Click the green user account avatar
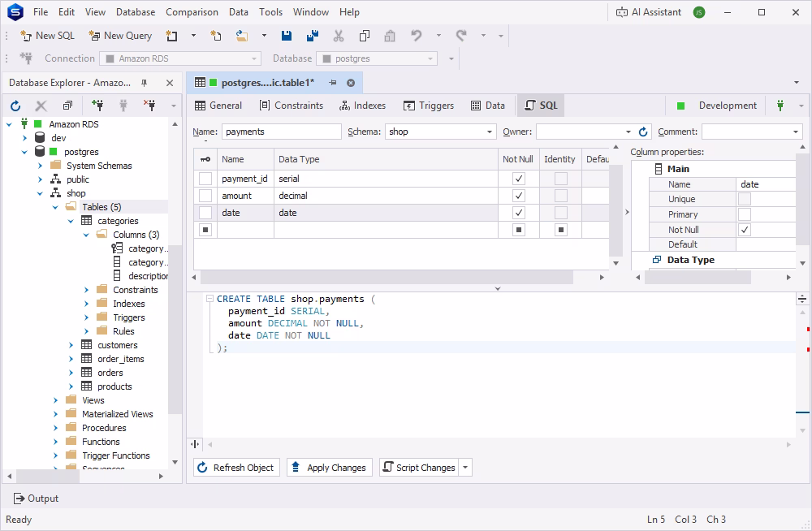 click(x=699, y=12)
